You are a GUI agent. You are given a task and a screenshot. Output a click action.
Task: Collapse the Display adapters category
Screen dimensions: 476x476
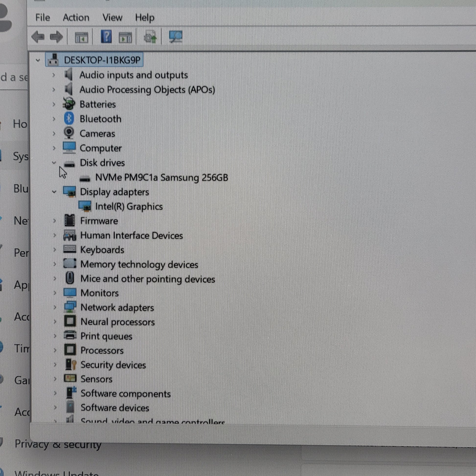(54, 192)
